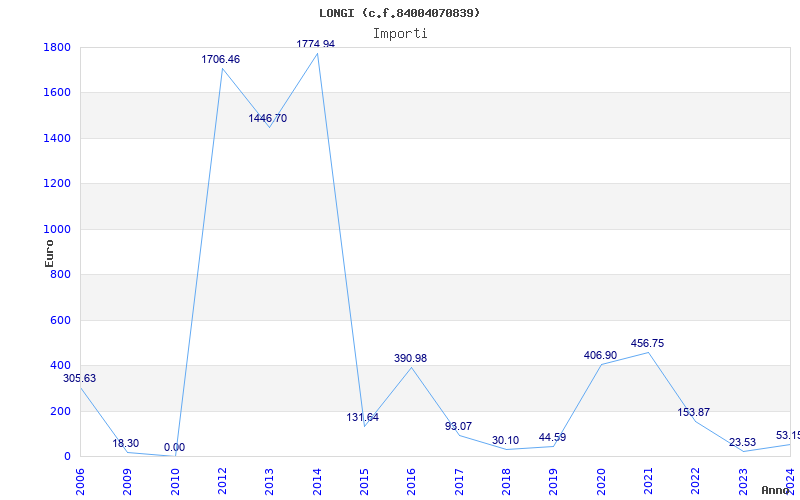
Task: Click the Anno axis title
Action: point(775,490)
